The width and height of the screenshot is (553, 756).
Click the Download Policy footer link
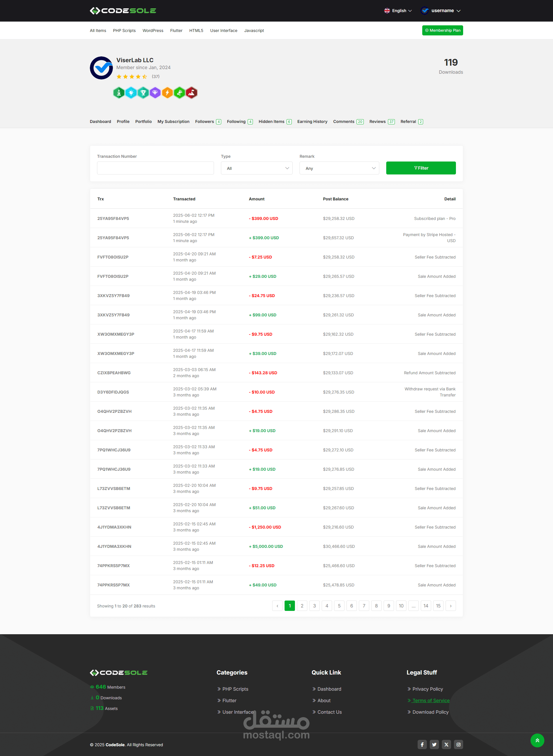tap(428, 712)
